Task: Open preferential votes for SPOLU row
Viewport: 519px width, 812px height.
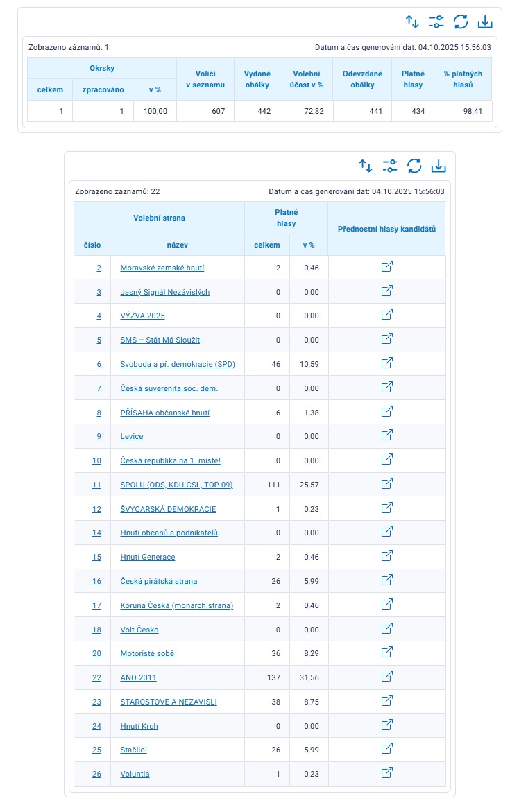Action: 387,483
